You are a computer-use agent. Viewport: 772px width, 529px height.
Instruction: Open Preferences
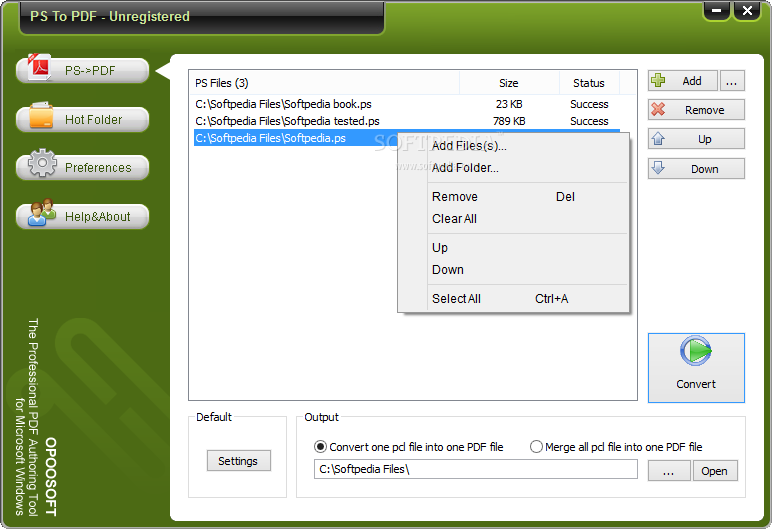point(82,167)
